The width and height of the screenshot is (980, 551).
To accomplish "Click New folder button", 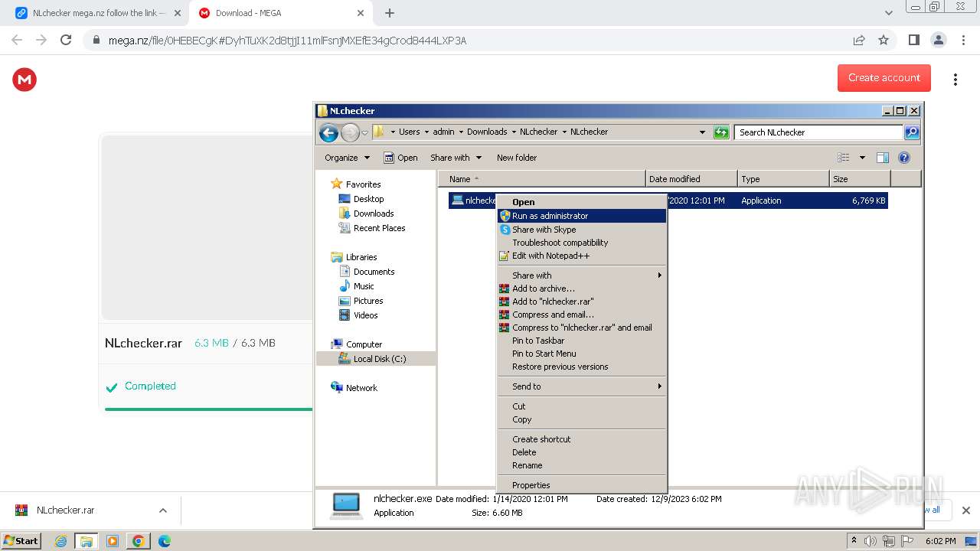I will [x=517, y=158].
